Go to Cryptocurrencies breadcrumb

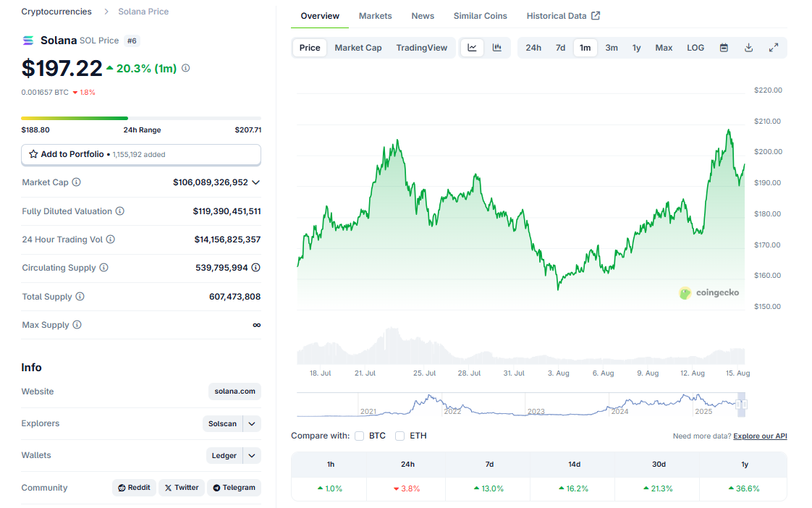56,12
